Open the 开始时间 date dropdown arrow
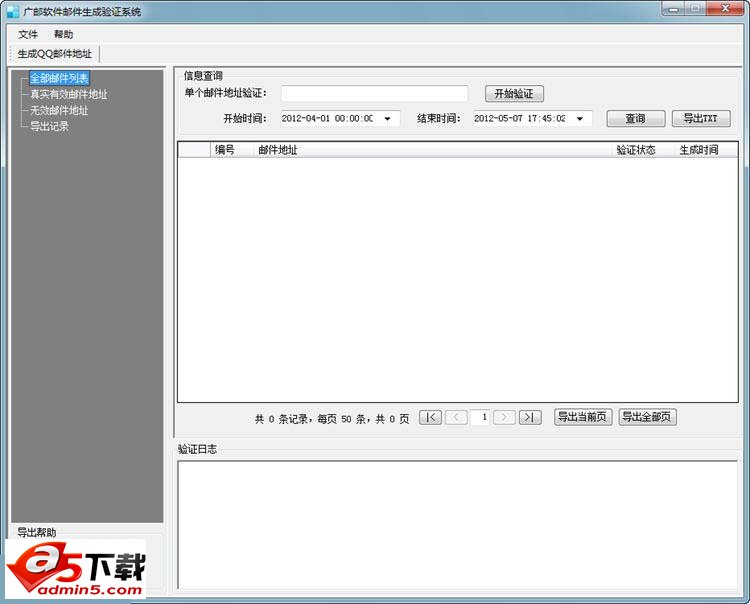Viewport: 750px width, 604px height. (387, 119)
